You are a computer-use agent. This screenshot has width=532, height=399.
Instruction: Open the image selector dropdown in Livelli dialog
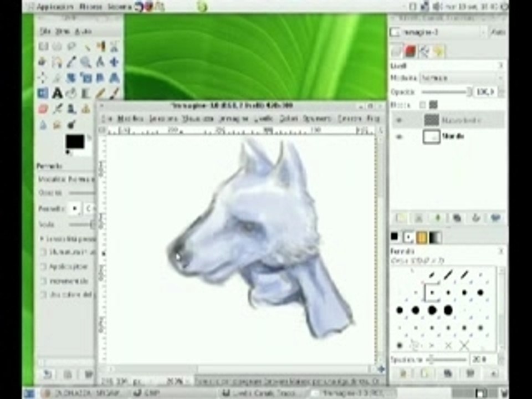coord(438,32)
